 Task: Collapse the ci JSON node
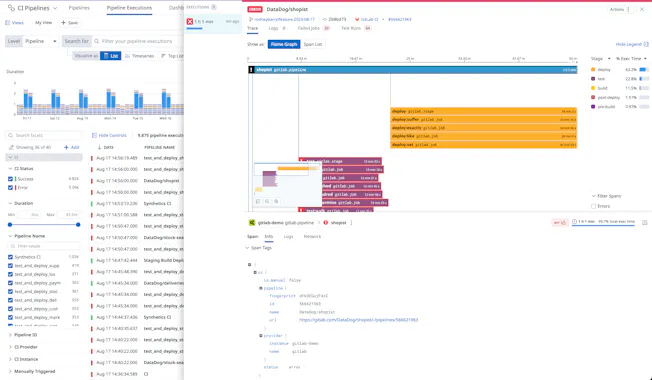pos(255,272)
